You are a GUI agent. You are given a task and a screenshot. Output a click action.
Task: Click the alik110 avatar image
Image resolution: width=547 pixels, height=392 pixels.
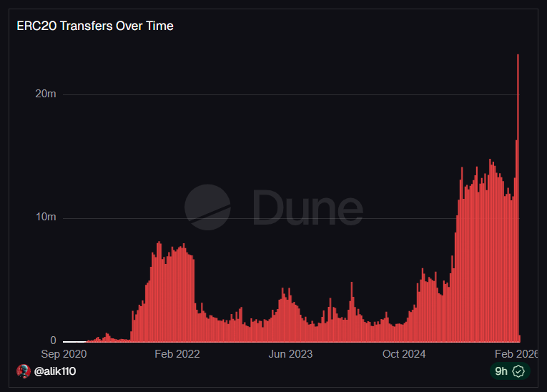24,371
